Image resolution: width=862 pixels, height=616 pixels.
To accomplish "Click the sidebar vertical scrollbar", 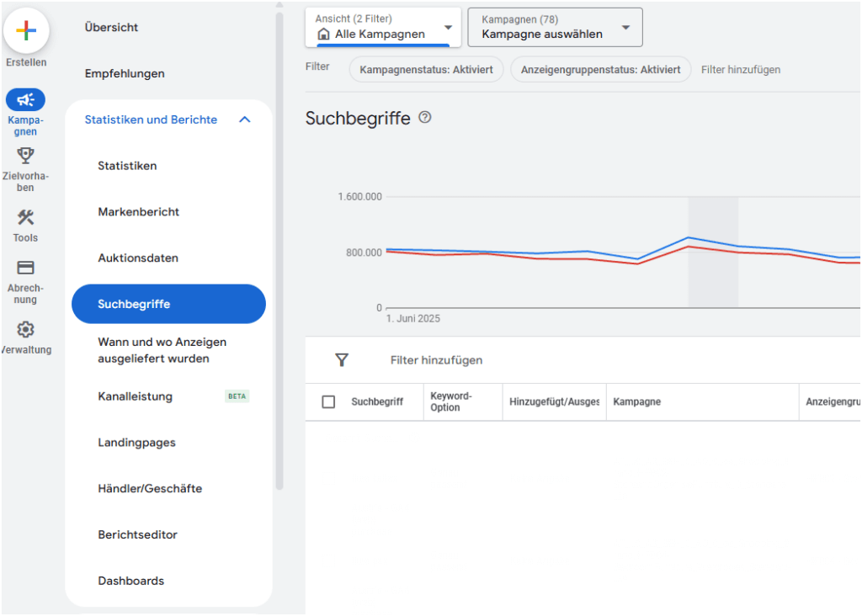I will [x=279, y=250].
